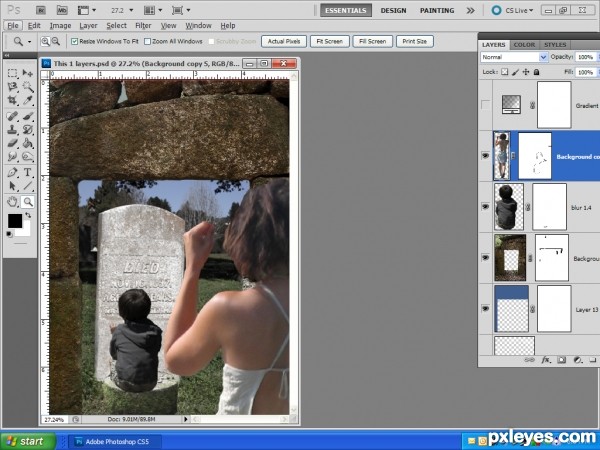This screenshot has height=450, width=600.
Task: Click the Opacity value field
Action: pyautogui.click(x=585, y=57)
